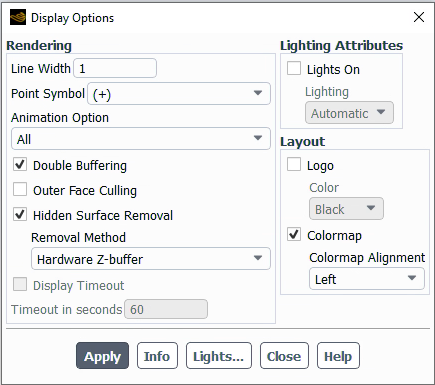Enable Outer Face Culling

tap(20, 189)
